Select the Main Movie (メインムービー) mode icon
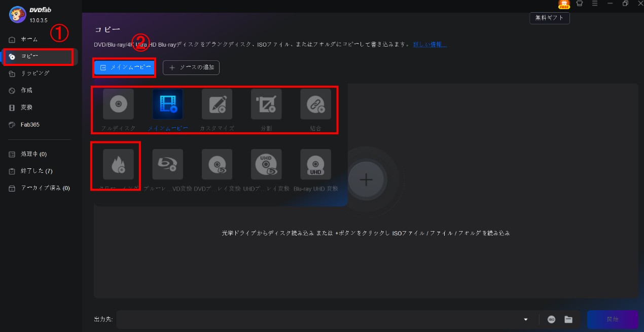 (168, 104)
